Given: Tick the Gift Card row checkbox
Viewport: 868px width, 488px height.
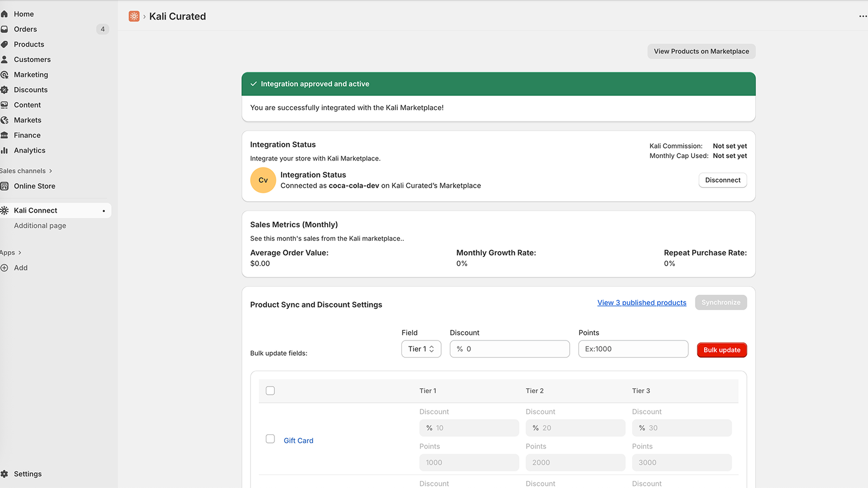Looking at the screenshot, I should pos(270,439).
